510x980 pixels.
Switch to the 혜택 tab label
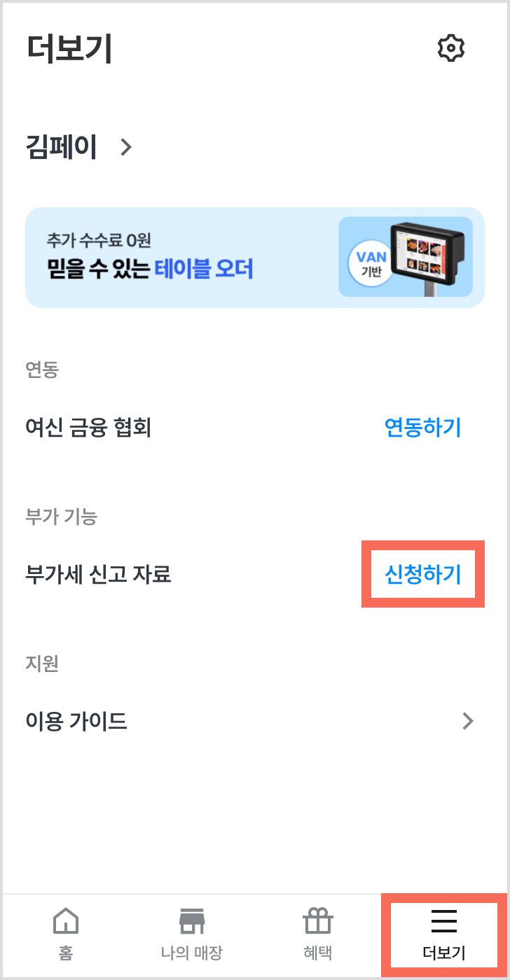317,953
